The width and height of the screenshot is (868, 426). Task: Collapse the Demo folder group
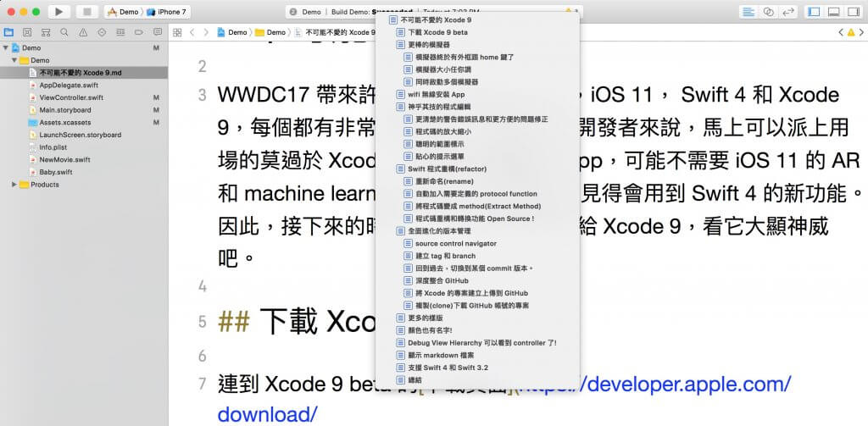(14, 60)
